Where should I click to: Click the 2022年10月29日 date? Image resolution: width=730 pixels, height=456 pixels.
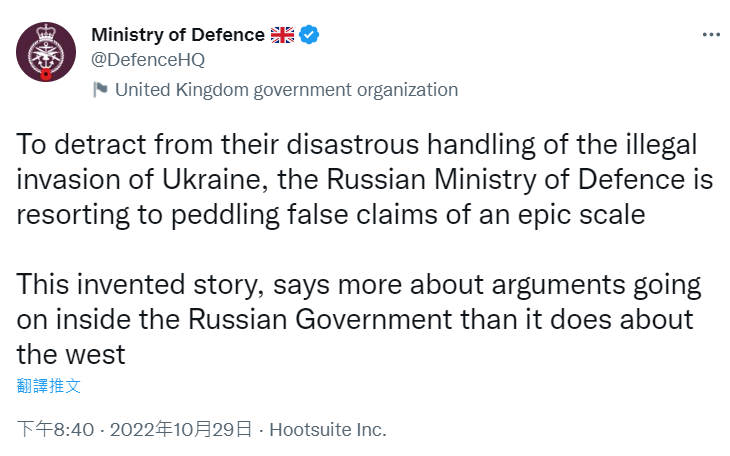179,430
